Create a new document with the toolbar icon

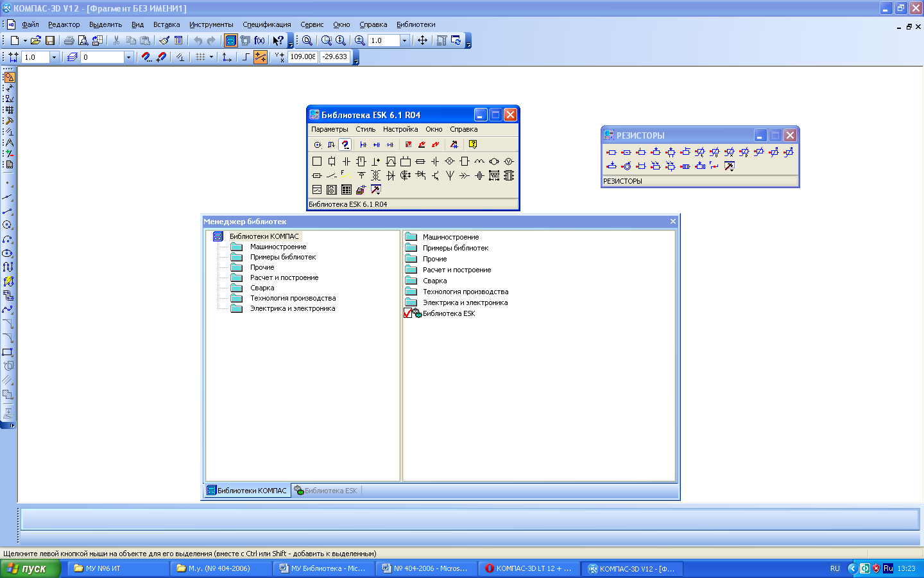tap(14, 40)
